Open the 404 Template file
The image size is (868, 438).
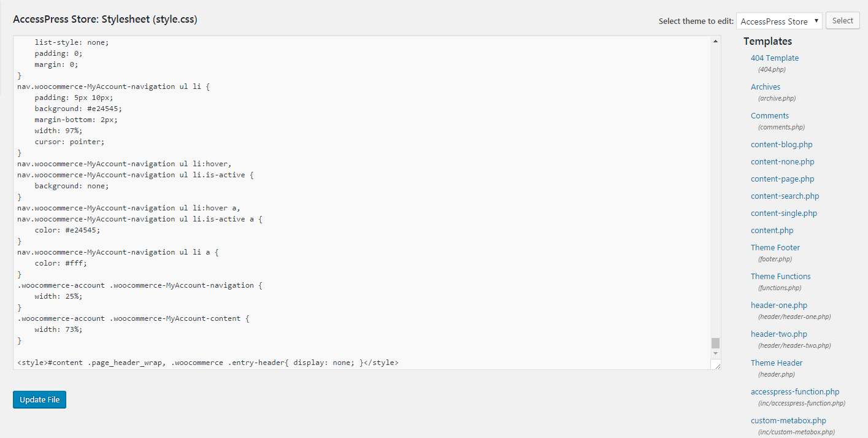[x=775, y=58]
